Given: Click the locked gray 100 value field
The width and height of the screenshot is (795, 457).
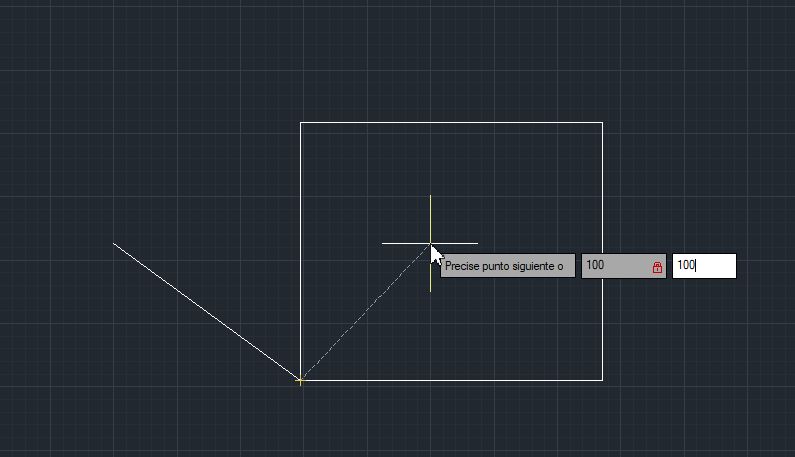Looking at the screenshot, I should (x=614, y=266).
